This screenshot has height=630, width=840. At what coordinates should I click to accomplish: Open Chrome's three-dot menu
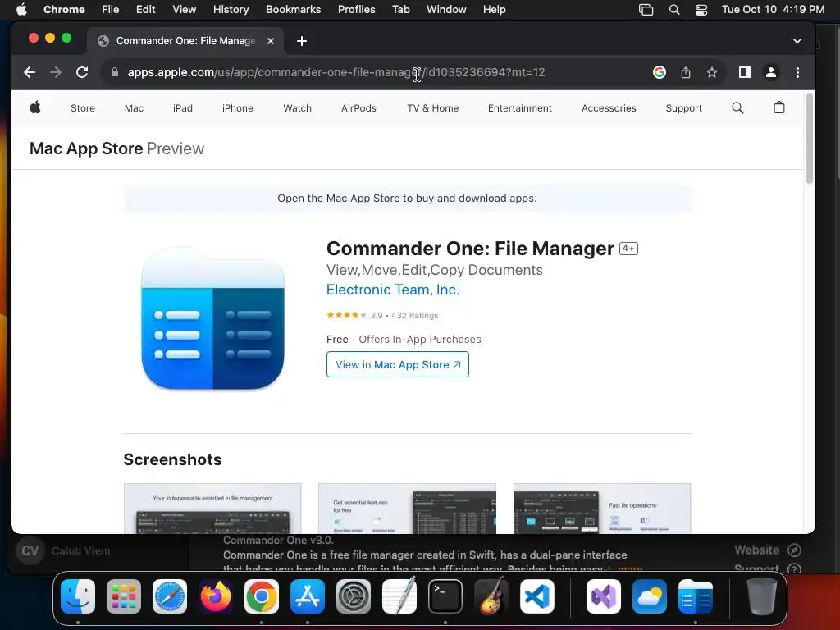tap(797, 72)
